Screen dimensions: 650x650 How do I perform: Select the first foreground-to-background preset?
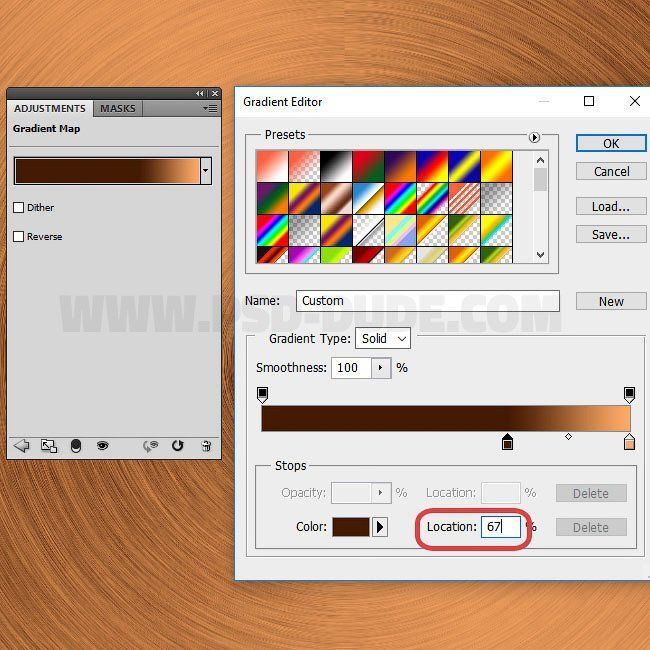pos(272,166)
